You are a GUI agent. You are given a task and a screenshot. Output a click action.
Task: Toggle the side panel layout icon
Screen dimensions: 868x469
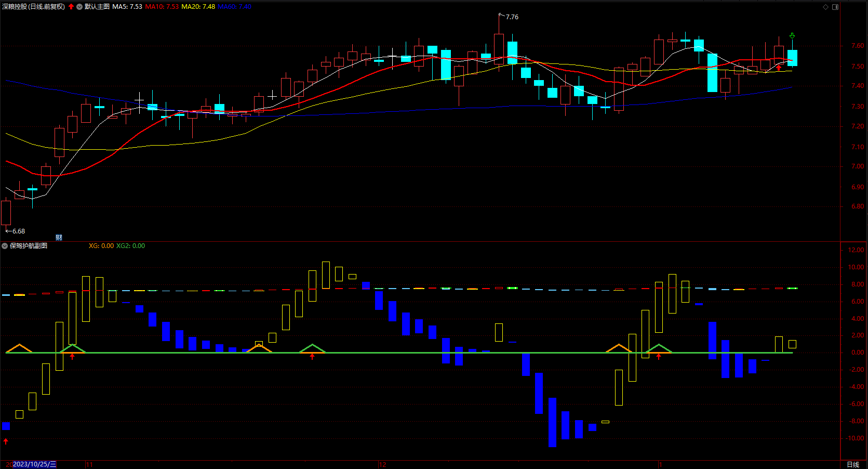(835, 7)
